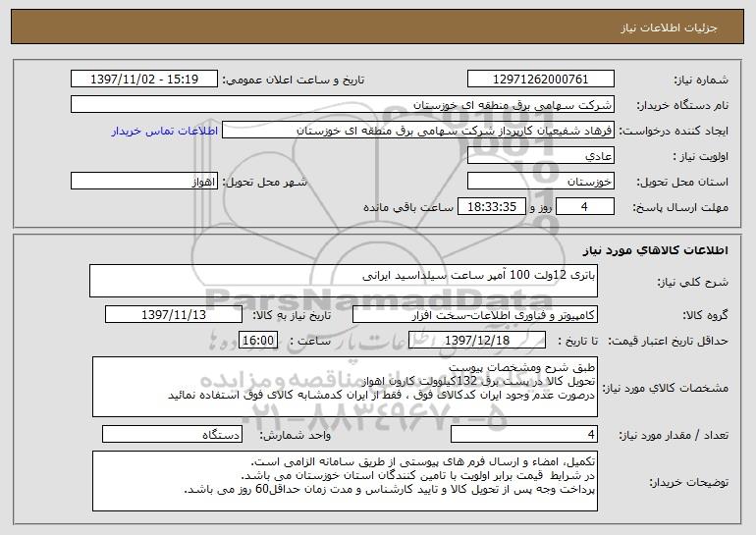
Task: Click the label شرح کلی نیاز
Action: tap(693, 282)
